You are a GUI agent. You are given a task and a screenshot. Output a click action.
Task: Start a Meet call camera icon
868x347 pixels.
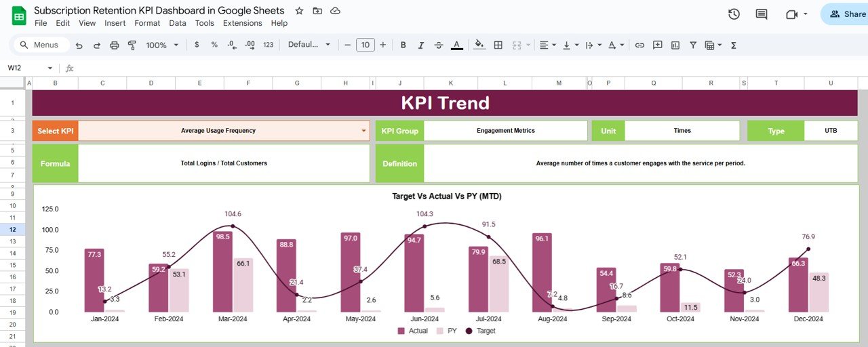[x=791, y=14]
